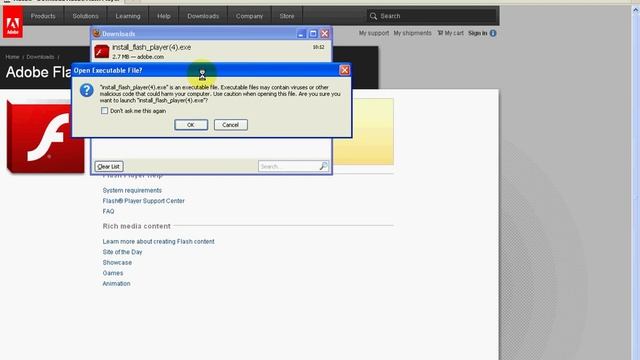
Task: Maximize the Downloads window
Action: (x=313, y=34)
